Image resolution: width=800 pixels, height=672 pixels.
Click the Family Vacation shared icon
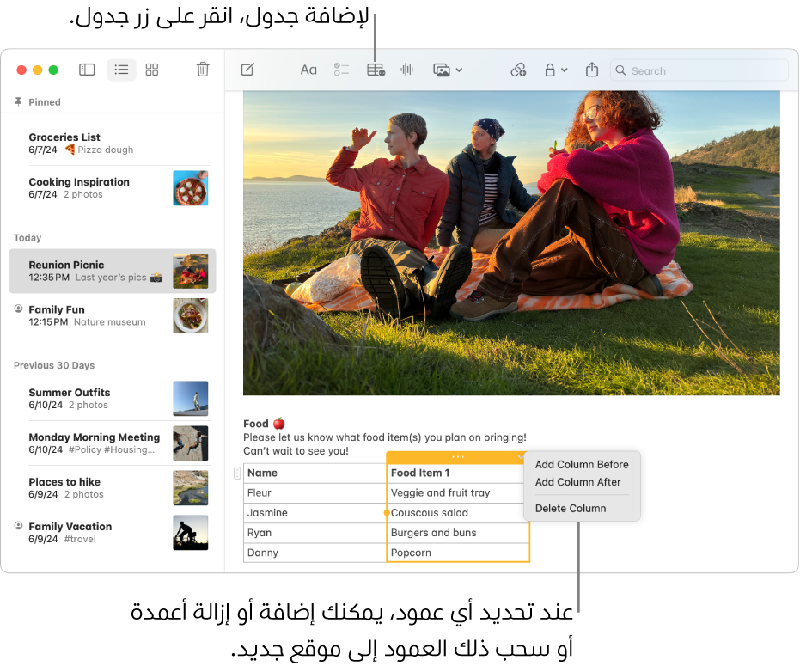tap(18, 526)
